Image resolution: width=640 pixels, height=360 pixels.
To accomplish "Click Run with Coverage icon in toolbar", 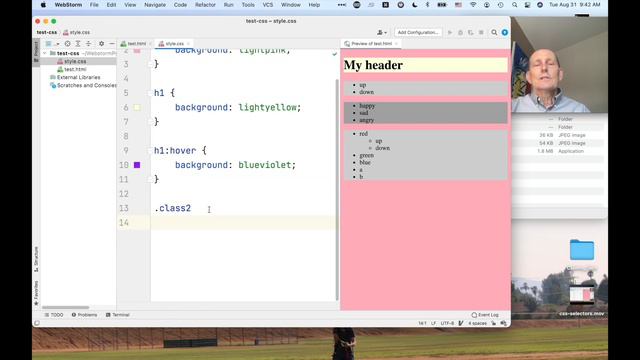I will coord(471,32).
